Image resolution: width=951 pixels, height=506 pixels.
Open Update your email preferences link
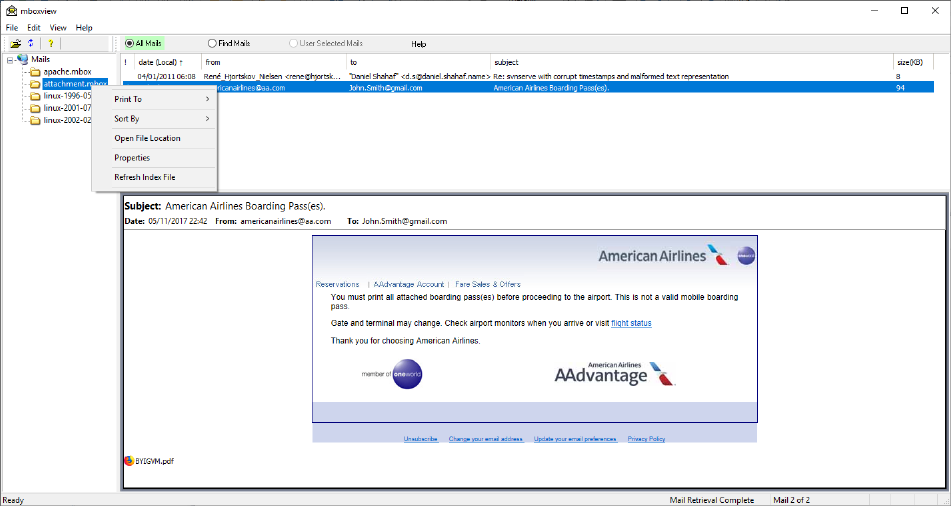pyautogui.click(x=575, y=439)
